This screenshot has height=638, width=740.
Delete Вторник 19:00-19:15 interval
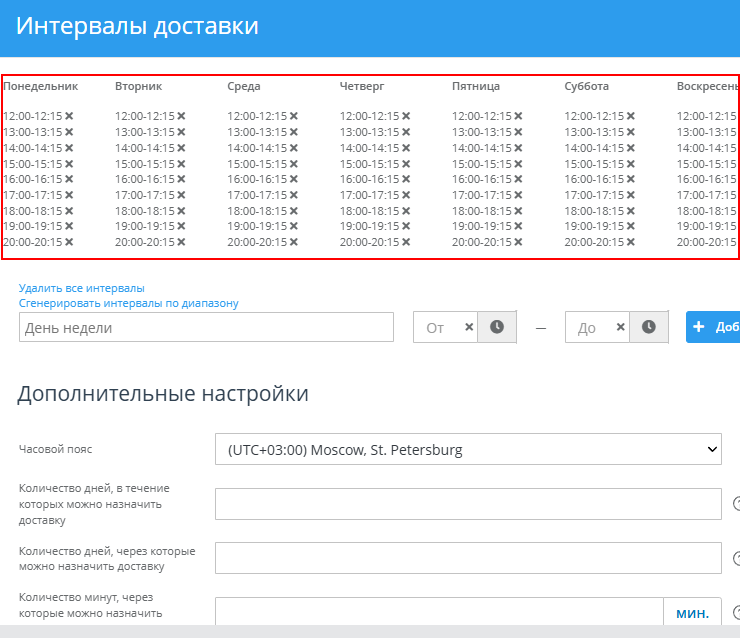181,226
